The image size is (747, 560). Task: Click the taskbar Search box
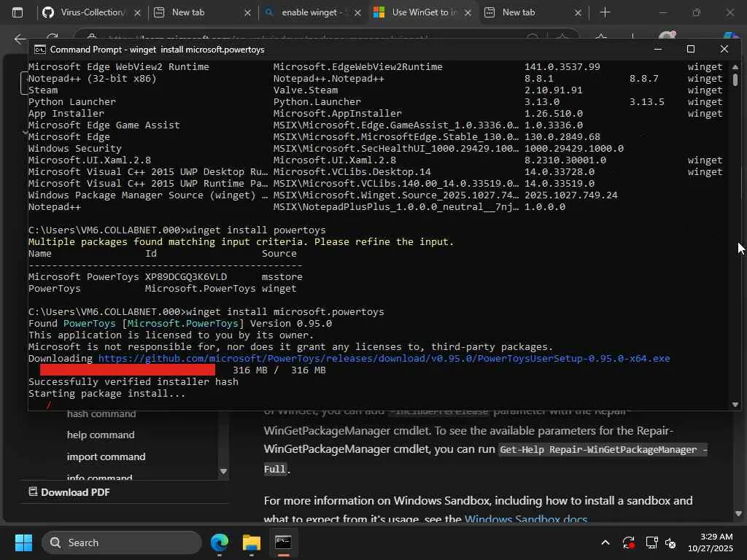pos(122,542)
